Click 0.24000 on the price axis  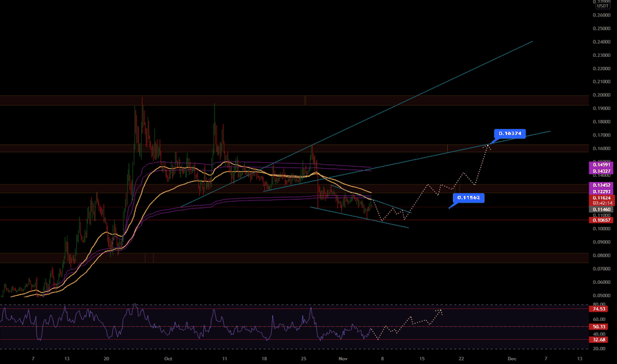point(602,42)
